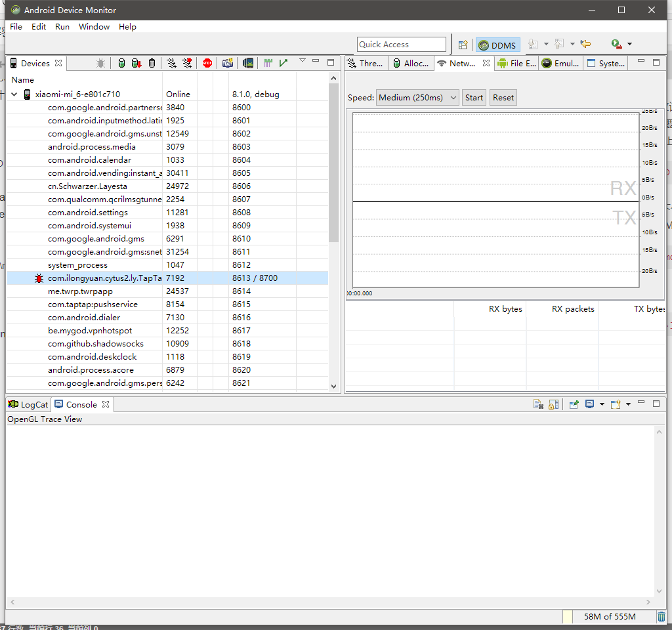
Task: Open the File menu
Action: pyautogui.click(x=16, y=26)
